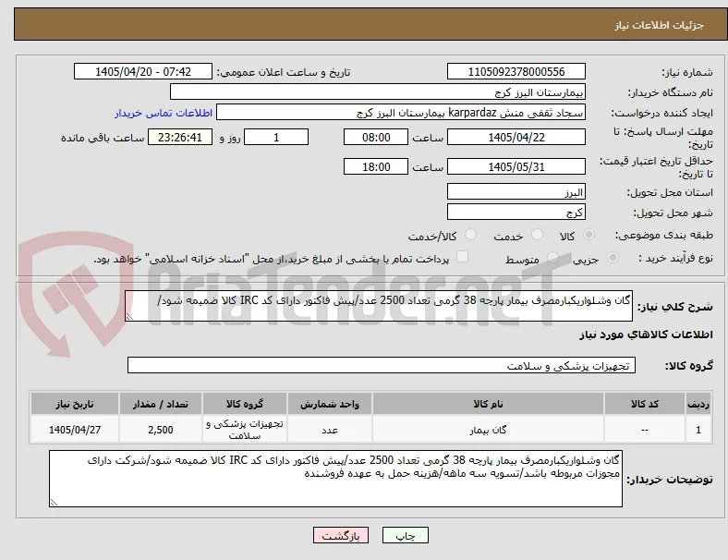This screenshot has height=560, width=728.
Task: Click the need number field 1105092378000556
Action: (x=516, y=71)
